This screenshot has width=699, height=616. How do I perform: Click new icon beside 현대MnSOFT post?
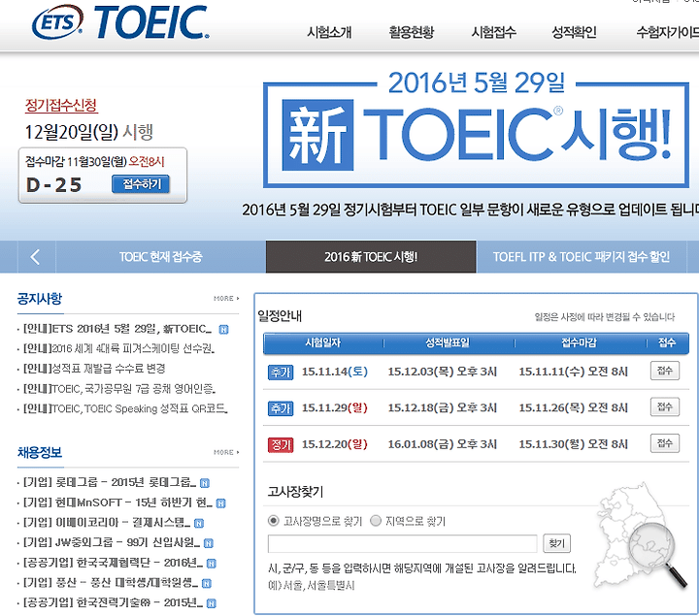click(x=220, y=503)
